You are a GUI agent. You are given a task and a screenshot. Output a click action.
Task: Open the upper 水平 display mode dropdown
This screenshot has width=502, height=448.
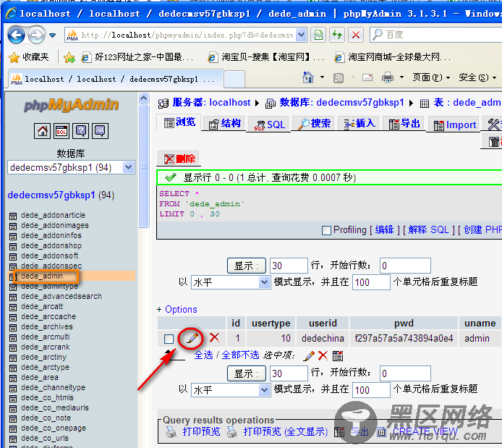(231, 282)
